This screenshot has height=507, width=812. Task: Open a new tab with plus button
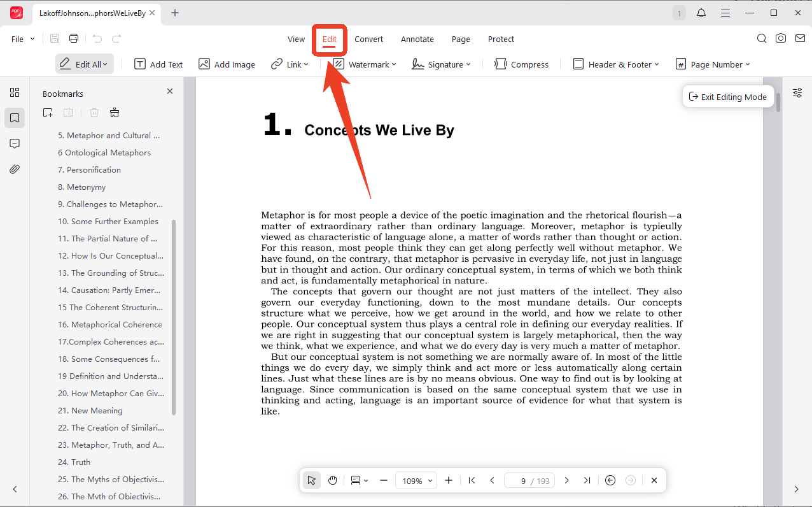(175, 13)
